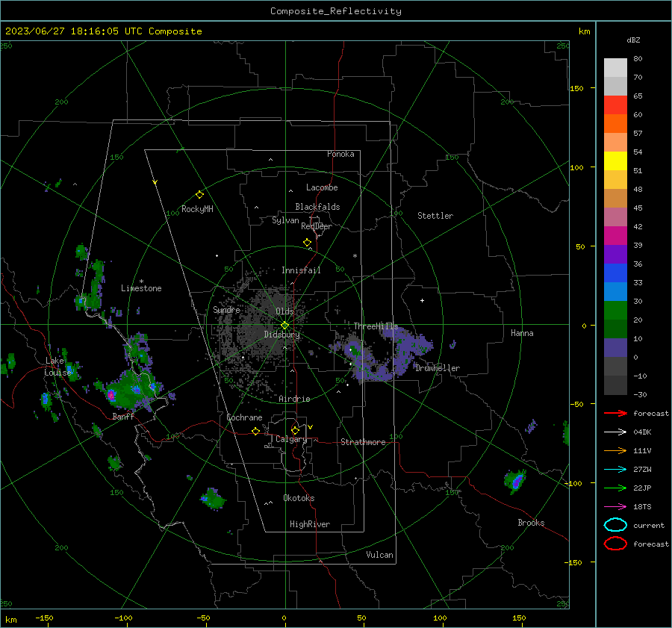Viewport: 672px width, 628px height.
Task: Click the ThreeHills label
Action: (x=376, y=326)
